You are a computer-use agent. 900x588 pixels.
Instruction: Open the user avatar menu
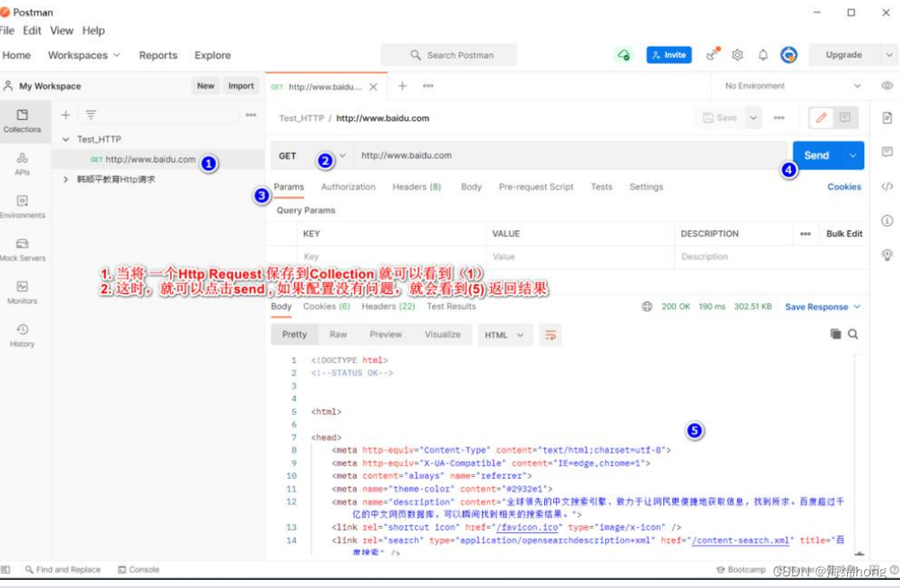coord(789,55)
